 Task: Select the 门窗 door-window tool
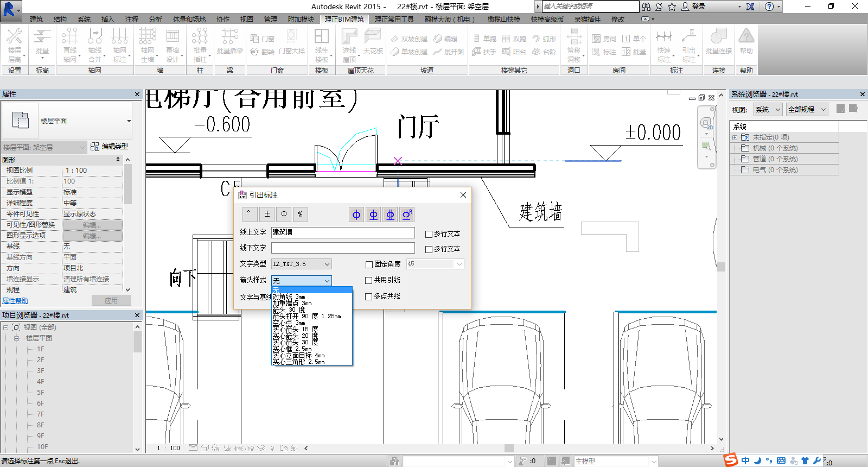[263, 39]
